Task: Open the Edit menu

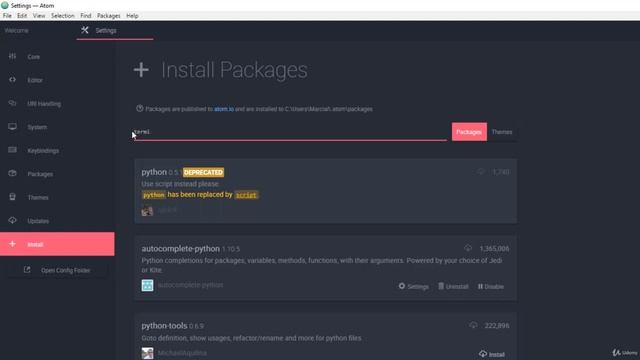Action: (x=22, y=16)
